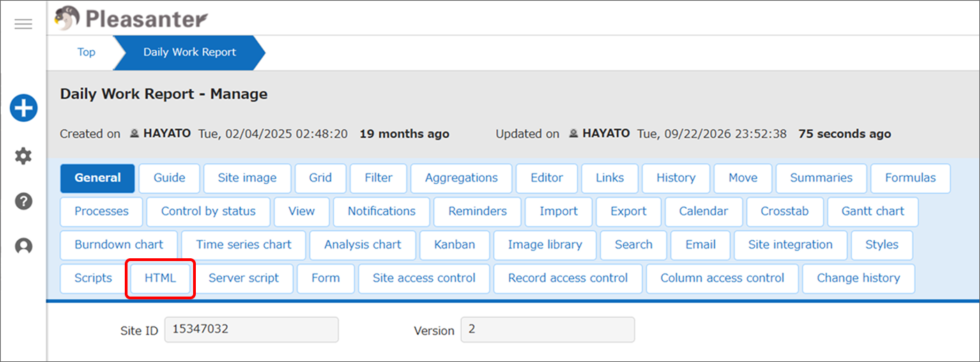Open the Grid tab
This screenshot has height=362, width=980.
(320, 178)
